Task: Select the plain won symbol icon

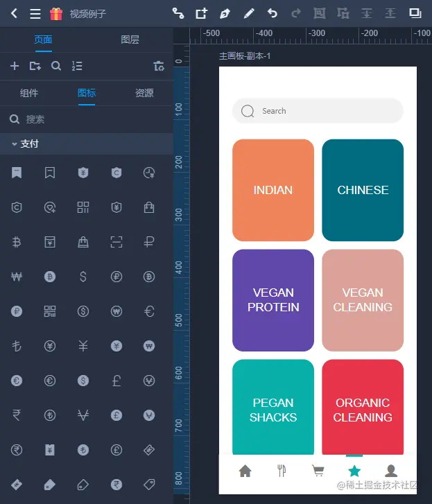Action: pyautogui.click(x=17, y=277)
